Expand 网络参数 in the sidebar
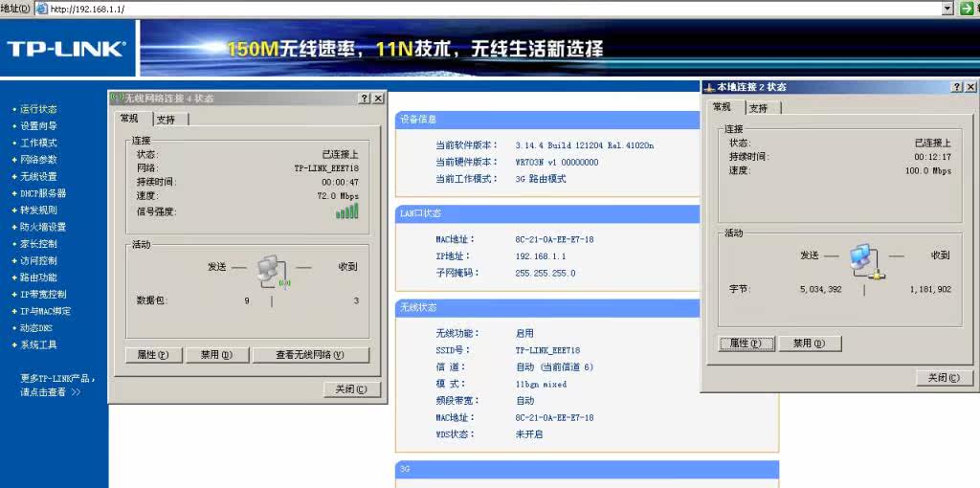Viewport: 980px width, 488px height. [38, 160]
